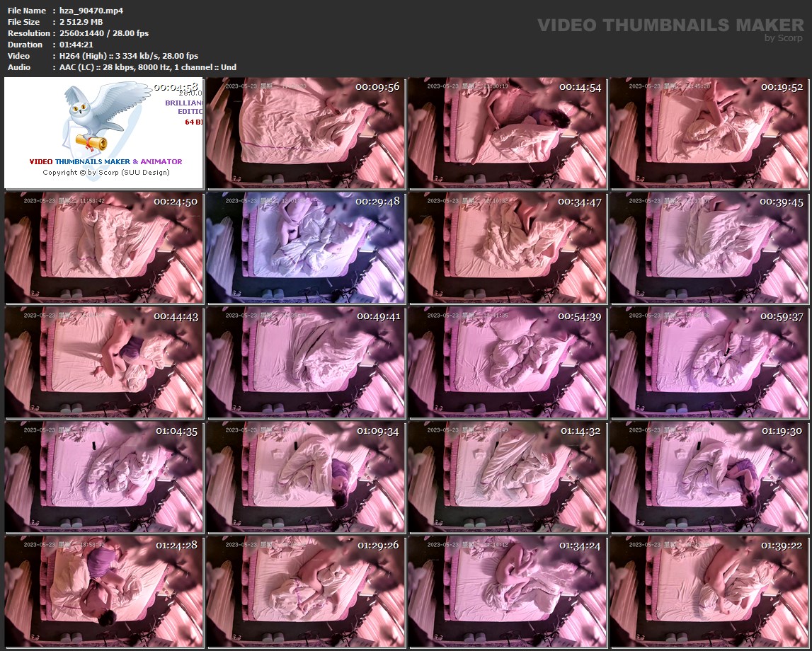The height and width of the screenshot is (651, 812).
Task: Click the 'by Scorp' credit text
Action: click(x=784, y=38)
